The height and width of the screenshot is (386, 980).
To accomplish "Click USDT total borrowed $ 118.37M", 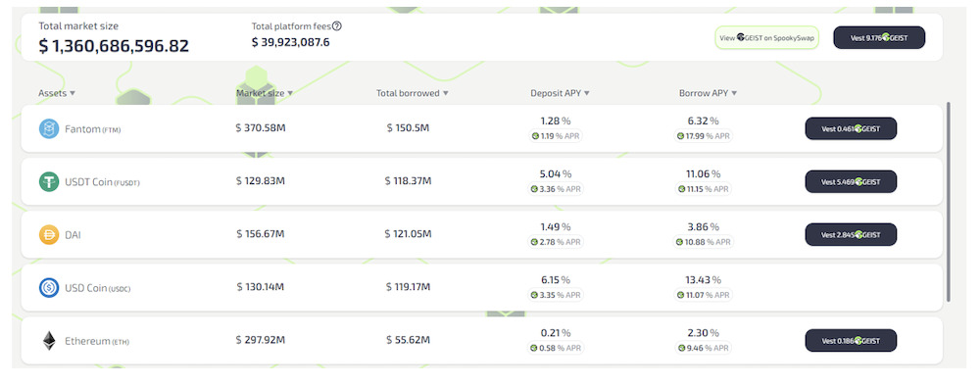I will point(408,181).
